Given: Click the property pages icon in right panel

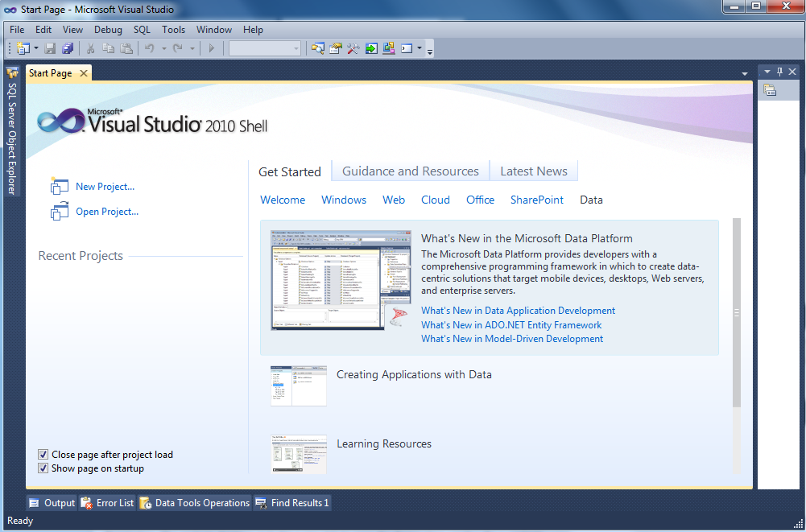Looking at the screenshot, I should tap(770, 90).
